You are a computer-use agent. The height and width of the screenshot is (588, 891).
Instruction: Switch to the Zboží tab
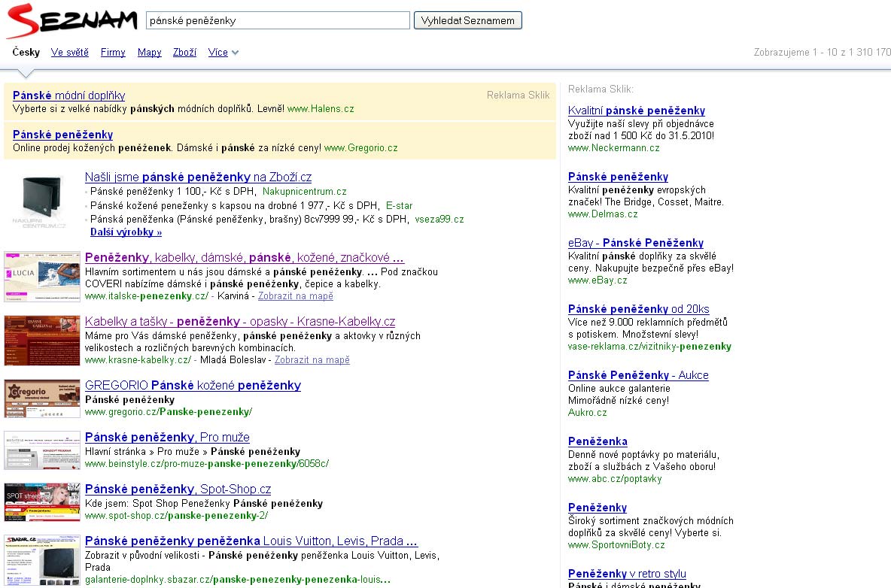[x=184, y=52]
